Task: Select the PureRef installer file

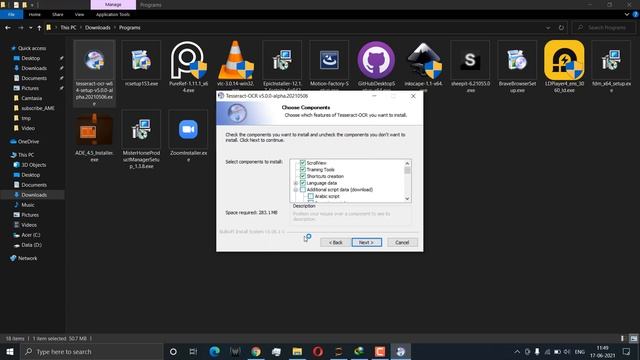Action: [x=188, y=66]
